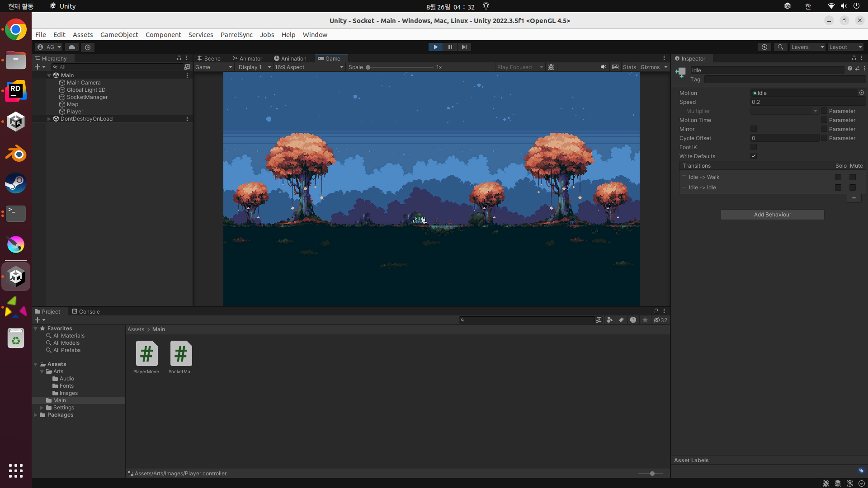Viewport: 868px width, 488px height.
Task: Toggle the Stats button in Game view
Action: point(629,67)
